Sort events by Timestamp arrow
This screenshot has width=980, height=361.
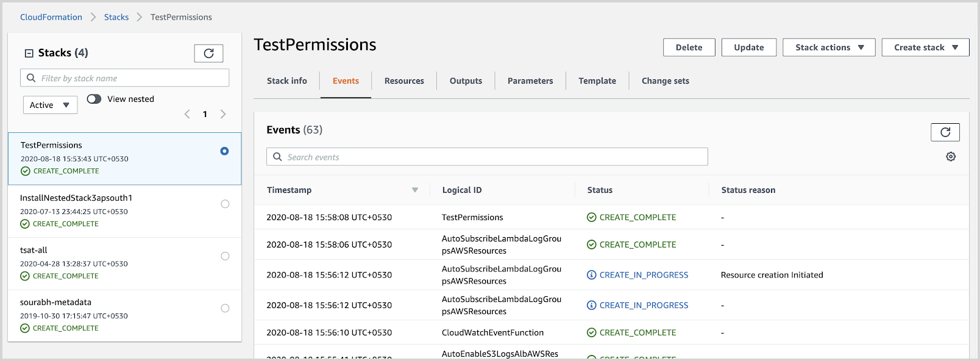(x=415, y=190)
